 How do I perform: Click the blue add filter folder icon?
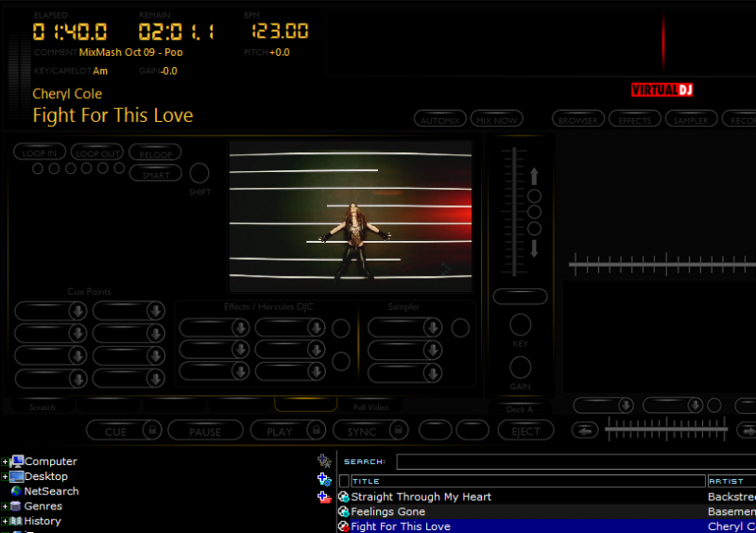click(x=324, y=479)
